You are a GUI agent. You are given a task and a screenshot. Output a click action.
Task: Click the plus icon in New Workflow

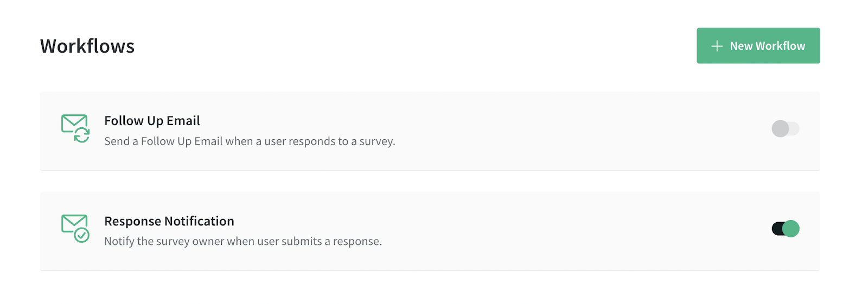coord(717,46)
